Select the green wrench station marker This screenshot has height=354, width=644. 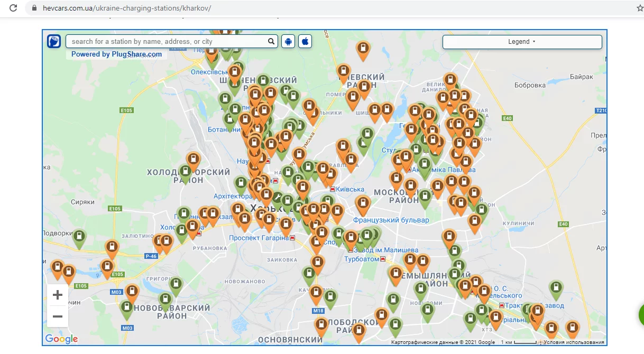(x=278, y=198)
